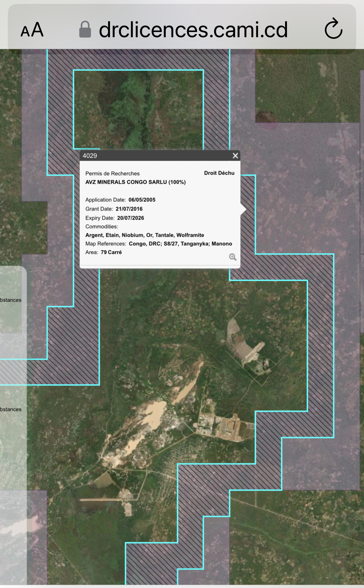Click the expiry date 20/07/2026
Screen dimensions: 364x588
[130, 218]
